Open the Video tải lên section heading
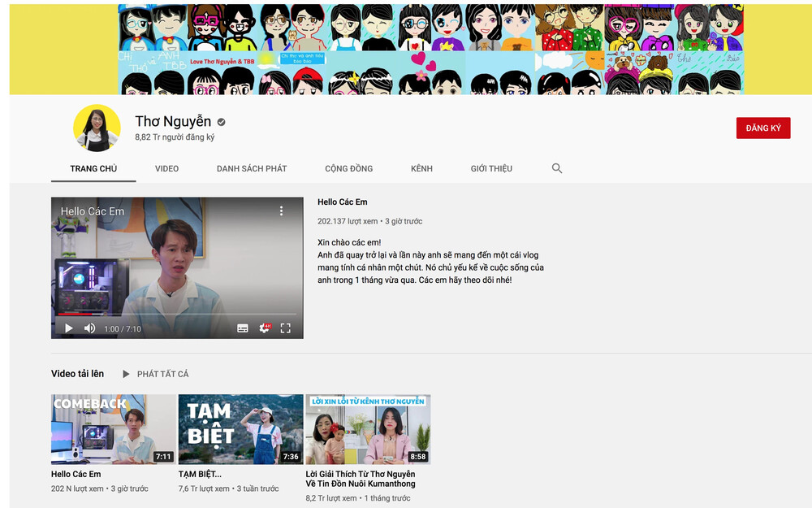Viewport: 812px width, 508px height. click(x=78, y=374)
